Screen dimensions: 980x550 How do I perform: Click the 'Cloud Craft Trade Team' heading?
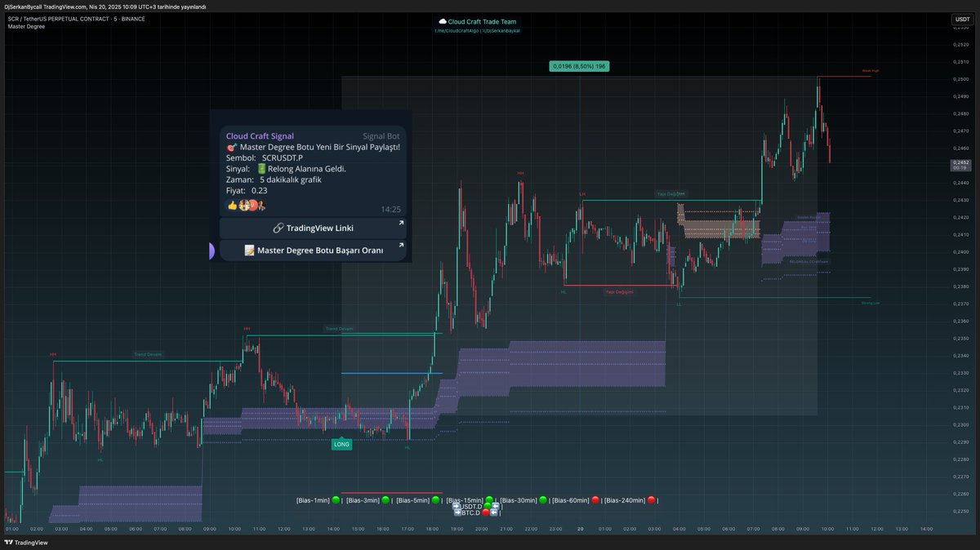coord(483,22)
